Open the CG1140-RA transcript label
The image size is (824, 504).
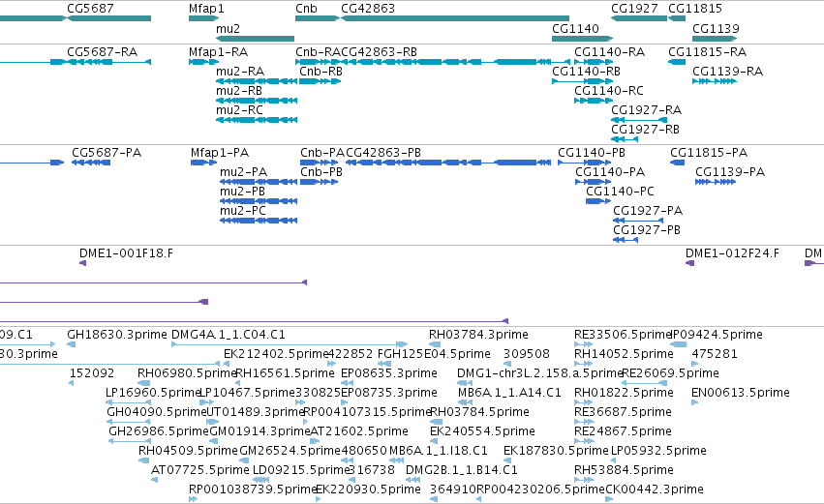click(610, 52)
